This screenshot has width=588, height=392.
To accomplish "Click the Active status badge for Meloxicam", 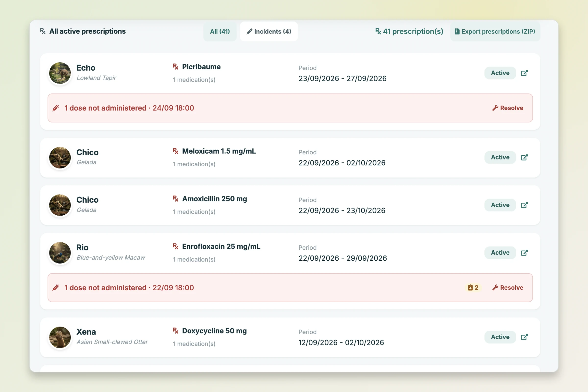I will click(500, 157).
